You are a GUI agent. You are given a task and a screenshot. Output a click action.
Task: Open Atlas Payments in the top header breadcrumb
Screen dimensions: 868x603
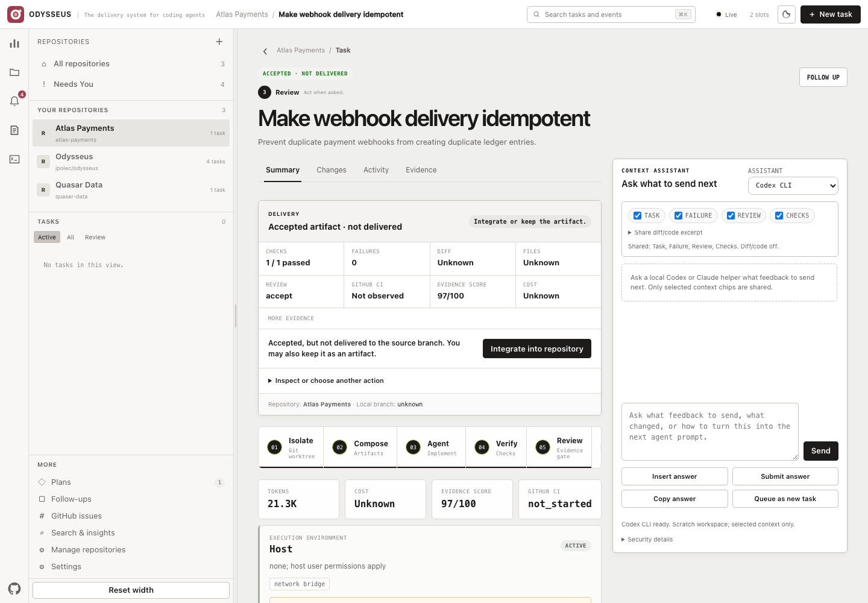coord(242,14)
